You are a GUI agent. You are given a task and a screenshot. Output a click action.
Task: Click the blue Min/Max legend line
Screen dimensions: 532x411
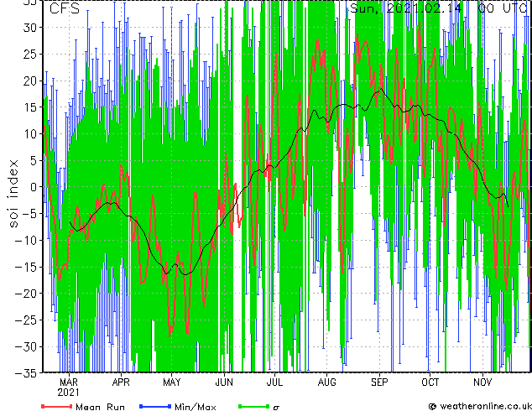click(x=155, y=406)
